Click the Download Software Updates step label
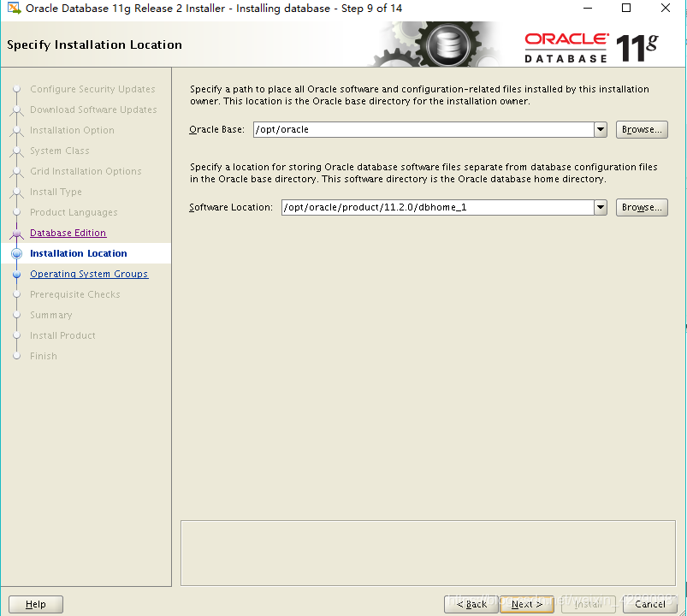Image resolution: width=687 pixels, height=616 pixels. 93,110
